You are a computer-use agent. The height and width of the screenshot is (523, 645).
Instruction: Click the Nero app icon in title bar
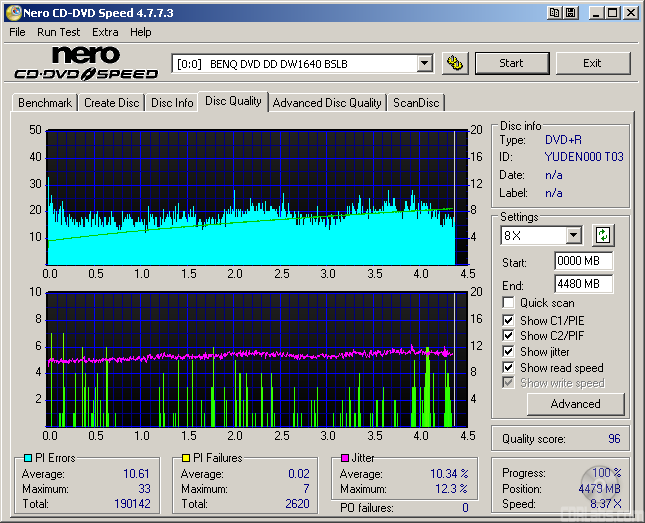[13, 13]
